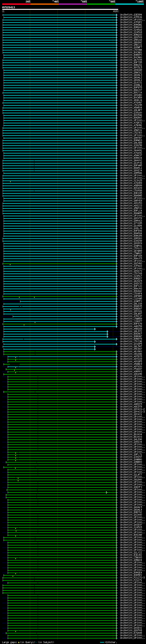Click hit label UniRef100_A7P4U3
The width and height of the screenshot is (146, 644).
131,266
